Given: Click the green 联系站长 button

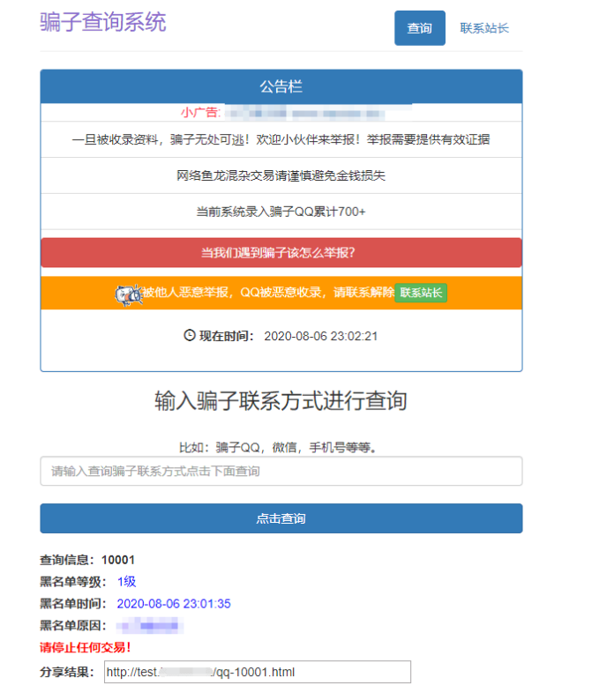Looking at the screenshot, I should point(421,293).
